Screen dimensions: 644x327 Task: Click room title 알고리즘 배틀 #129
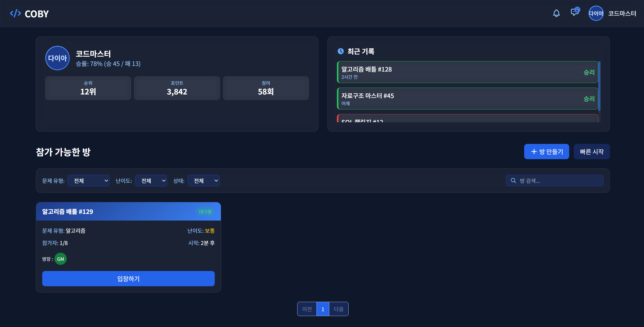pos(68,212)
